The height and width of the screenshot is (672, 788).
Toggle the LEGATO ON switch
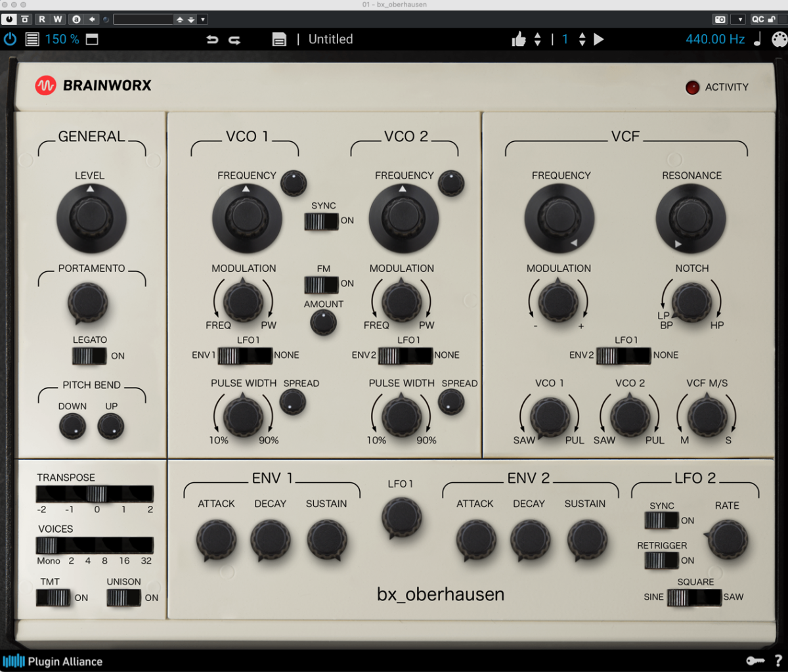pyautogui.click(x=89, y=356)
